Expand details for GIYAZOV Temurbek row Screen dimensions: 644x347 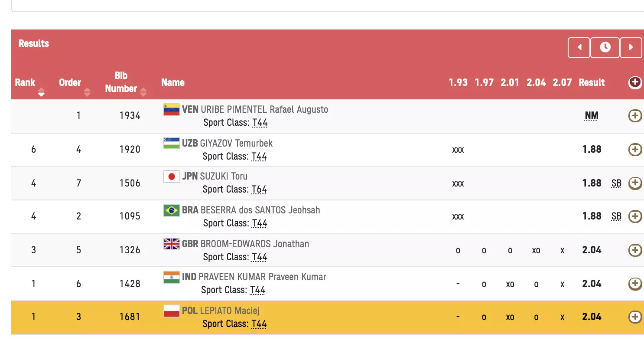635,149
